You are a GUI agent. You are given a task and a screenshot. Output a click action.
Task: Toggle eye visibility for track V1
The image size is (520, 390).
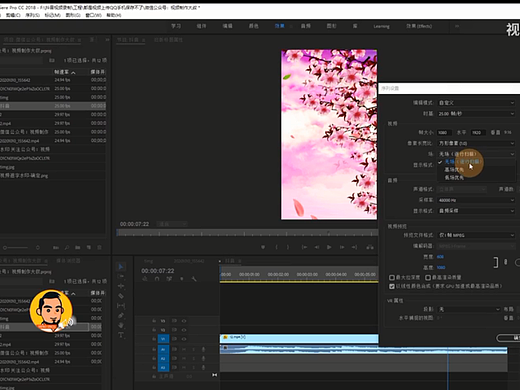[x=184, y=339]
